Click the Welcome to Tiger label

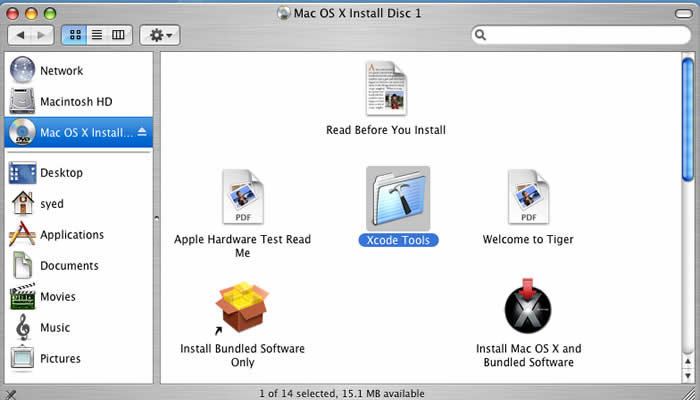[x=528, y=239]
